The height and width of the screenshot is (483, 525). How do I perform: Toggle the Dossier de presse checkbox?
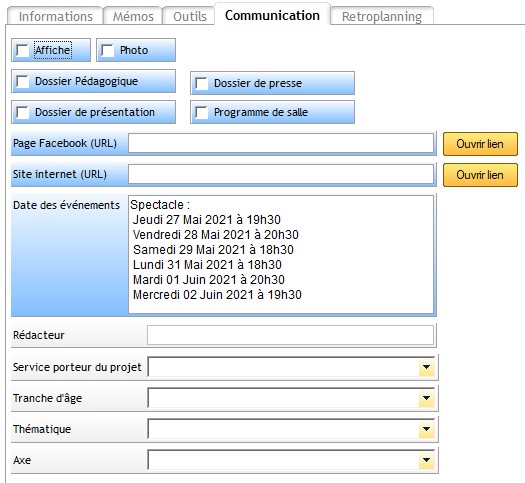201,83
